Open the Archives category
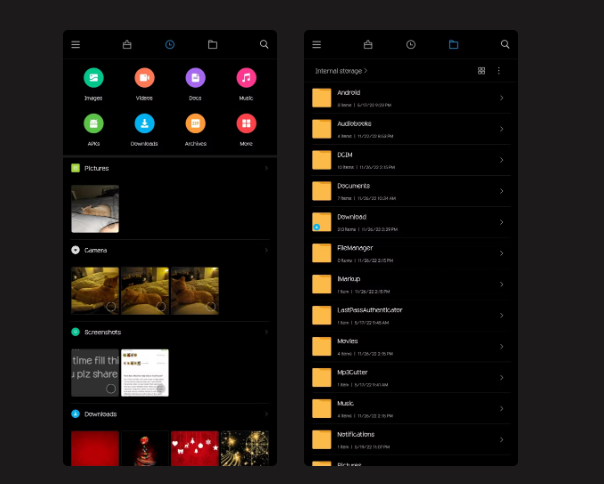This screenshot has width=604, height=484. click(x=195, y=123)
